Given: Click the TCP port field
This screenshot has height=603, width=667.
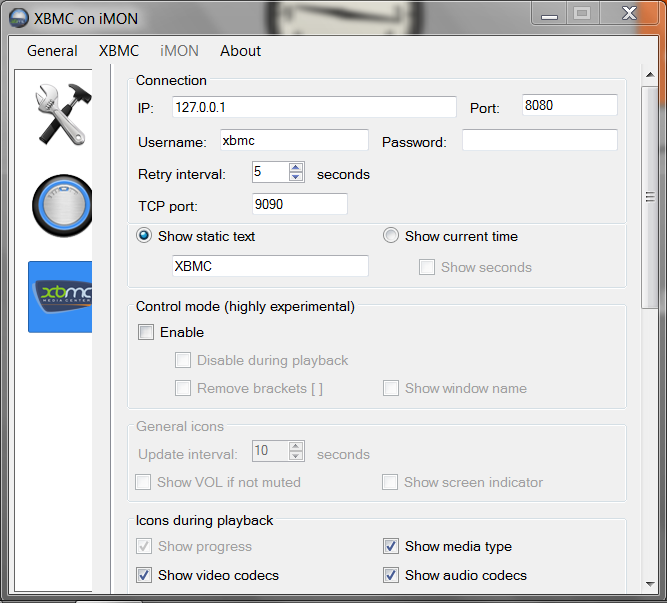Looking at the screenshot, I should (299, 204).
